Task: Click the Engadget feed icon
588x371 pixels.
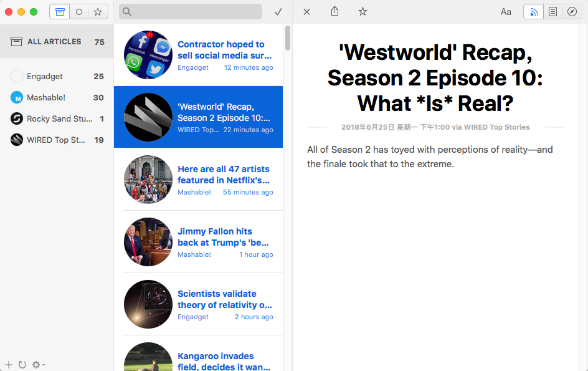Action: tap(16, 76)
